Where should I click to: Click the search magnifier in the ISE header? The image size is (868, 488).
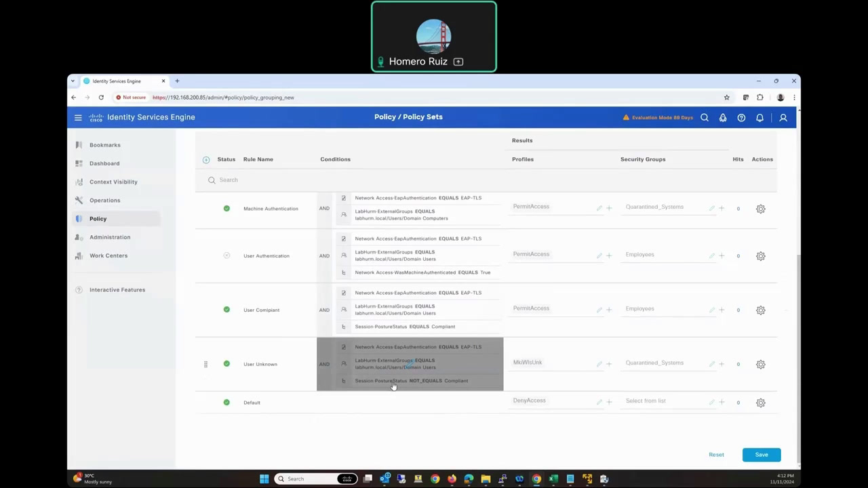(705, 117)
